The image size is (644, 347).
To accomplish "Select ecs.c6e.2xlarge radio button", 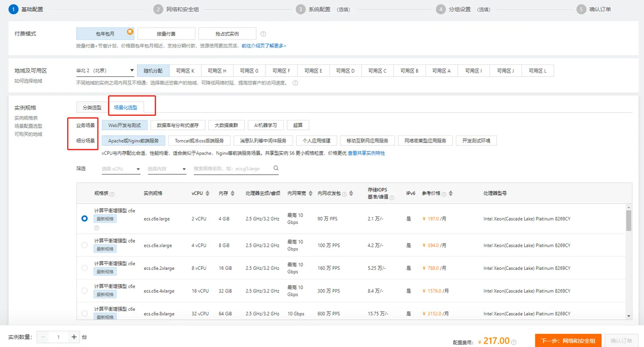I will coord(85,268).
